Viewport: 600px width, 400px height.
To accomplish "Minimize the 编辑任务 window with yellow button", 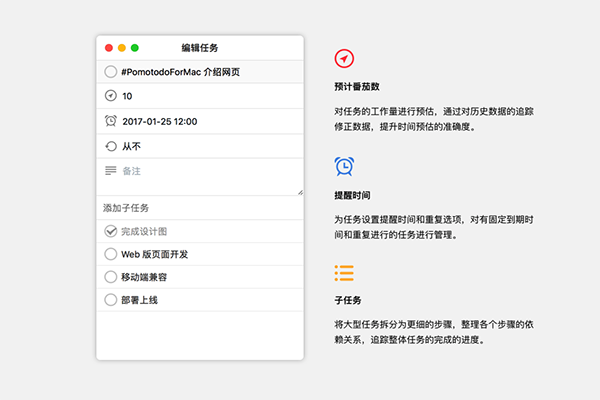I will pyautogui.click(x=122, y=48).
